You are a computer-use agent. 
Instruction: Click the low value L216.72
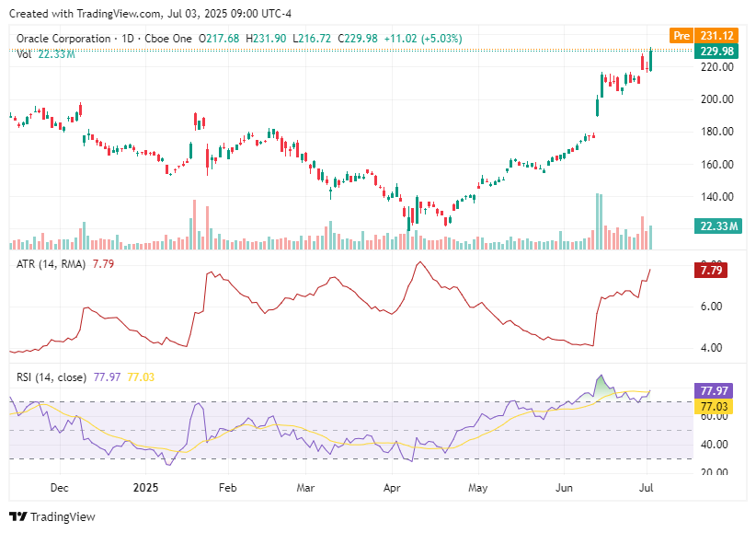pos(312,39)
